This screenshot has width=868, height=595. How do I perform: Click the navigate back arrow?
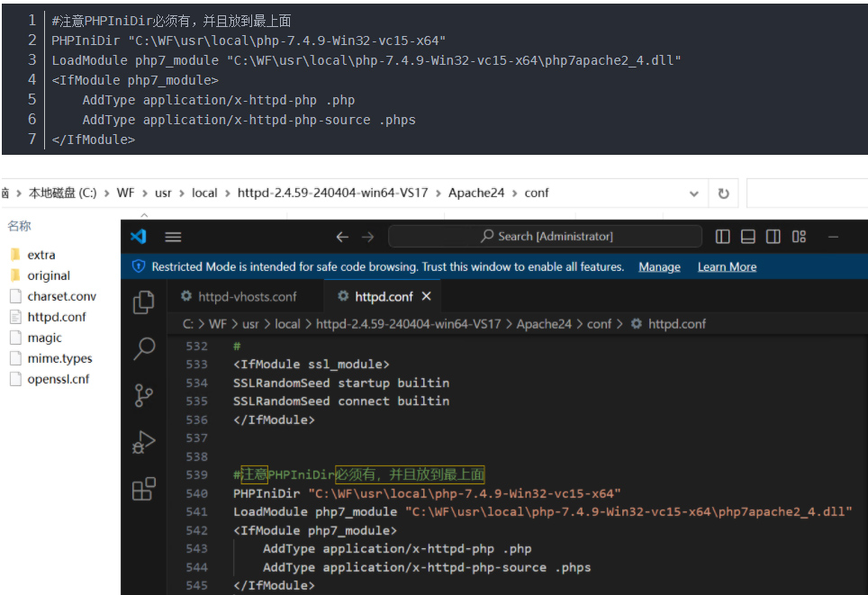(x=341, y=237)
